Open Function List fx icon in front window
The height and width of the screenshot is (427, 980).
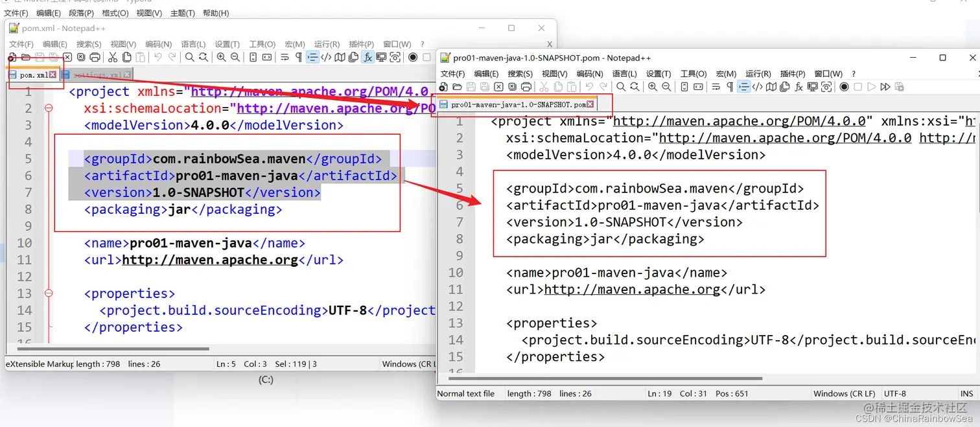pyautogui.click(x=799, y=87)
